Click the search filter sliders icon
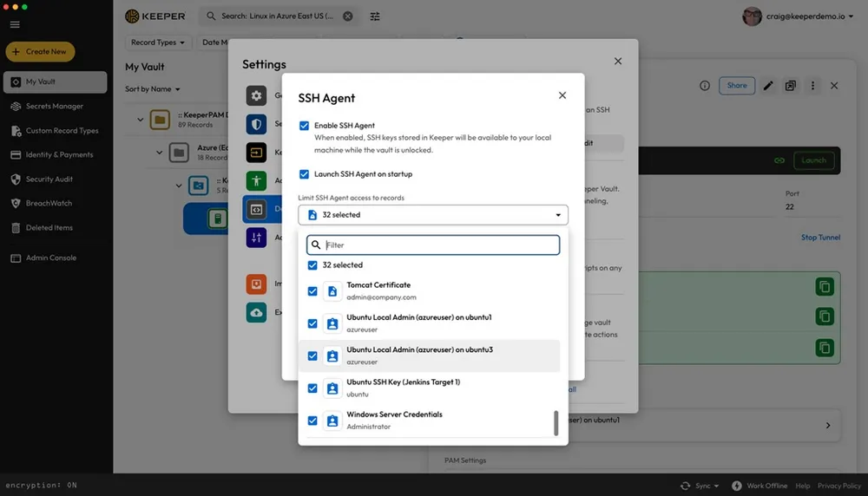 click(x=375, y=16)
